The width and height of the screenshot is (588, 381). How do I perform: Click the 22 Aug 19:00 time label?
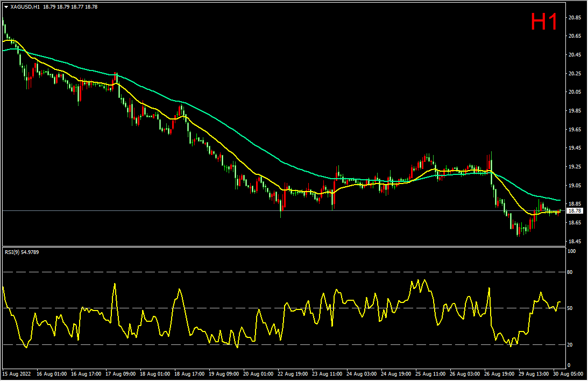293,374
